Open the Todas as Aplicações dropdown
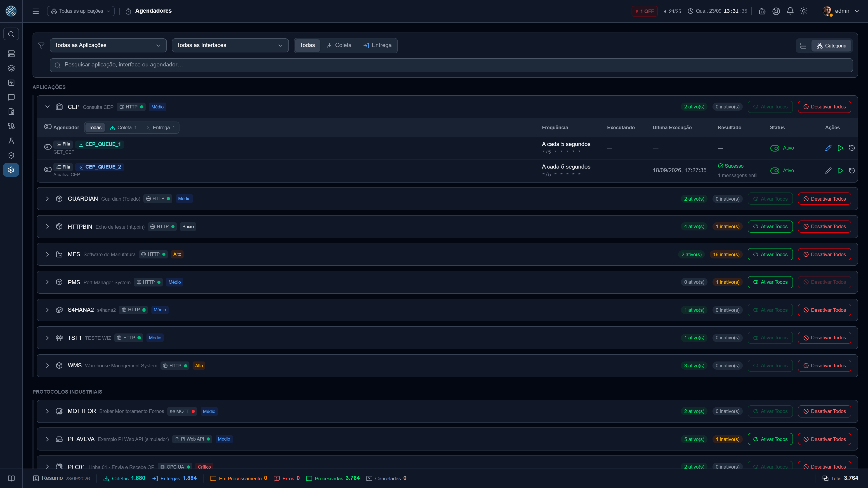 108,45
